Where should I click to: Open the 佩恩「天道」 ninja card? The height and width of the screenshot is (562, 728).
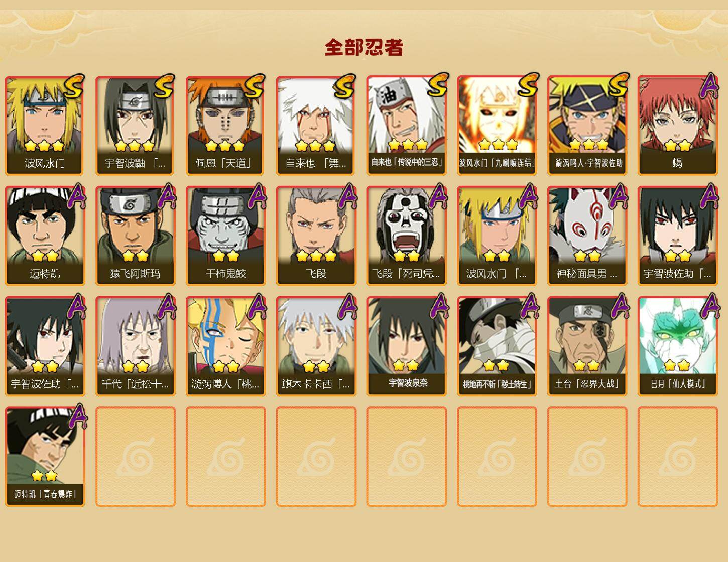point(226,125)
